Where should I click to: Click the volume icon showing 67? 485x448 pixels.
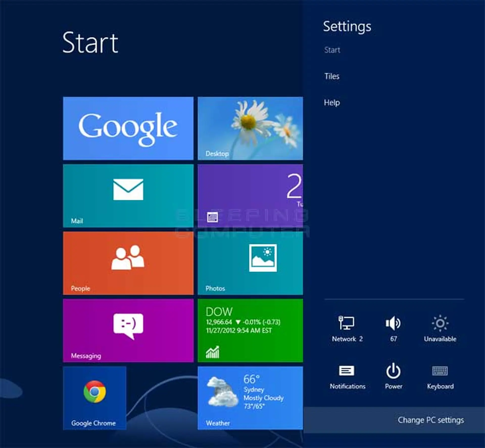393,326
